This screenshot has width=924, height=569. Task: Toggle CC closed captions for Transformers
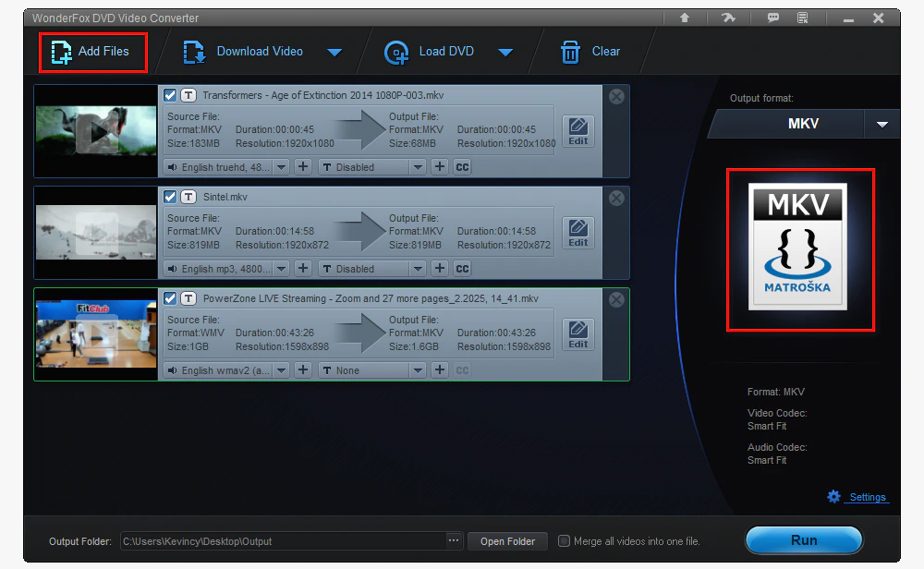(463, 167)
